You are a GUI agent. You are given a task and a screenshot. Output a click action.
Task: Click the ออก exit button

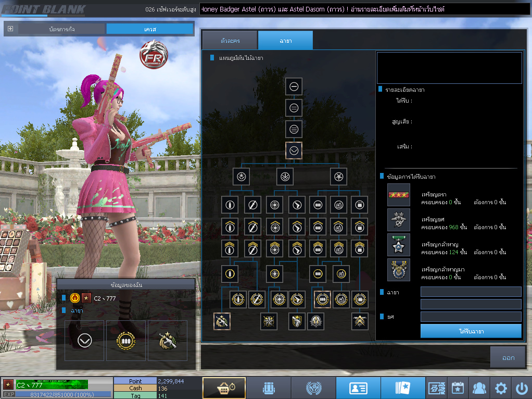(508, 358)
